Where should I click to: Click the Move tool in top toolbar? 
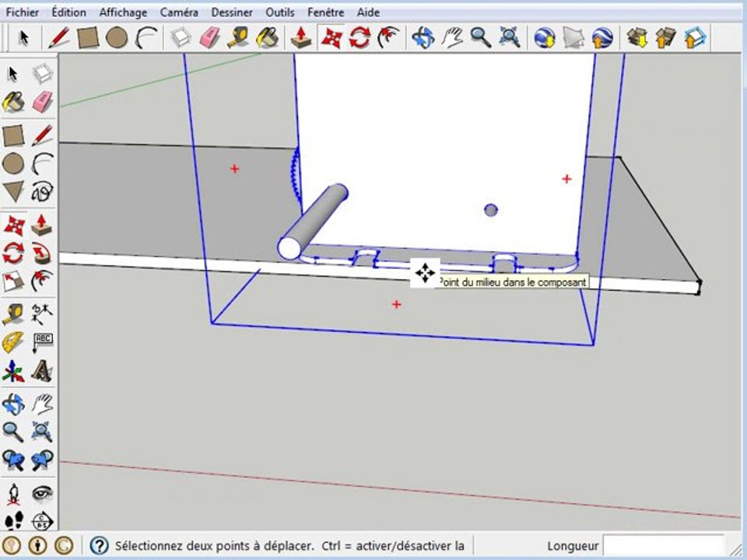click(x=331, y=37)
